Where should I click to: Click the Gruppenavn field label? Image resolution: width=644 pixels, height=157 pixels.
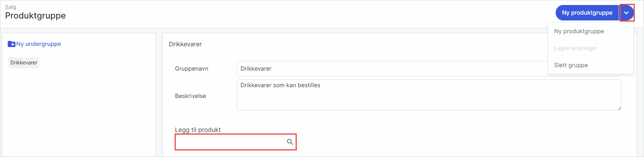(x=192, y=69)
